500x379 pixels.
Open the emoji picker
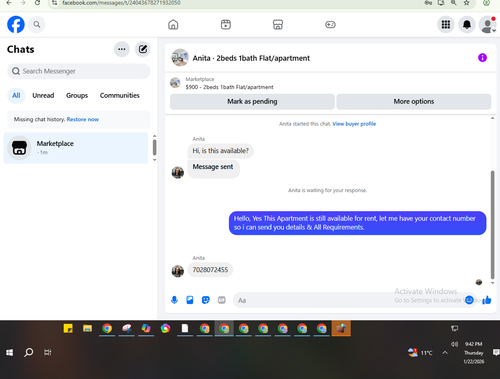click(x=469, y=300)
